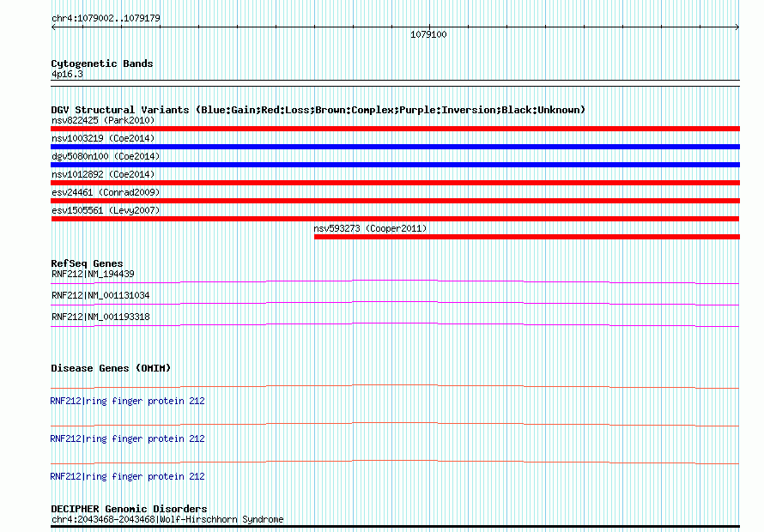Select the red loss bar under esv24461
Viewport: 764px width, 532px height.
tap(395, 201)
